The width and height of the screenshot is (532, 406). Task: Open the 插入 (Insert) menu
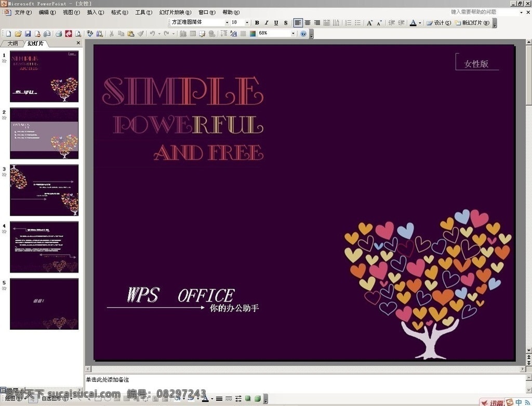coord(96,12)
